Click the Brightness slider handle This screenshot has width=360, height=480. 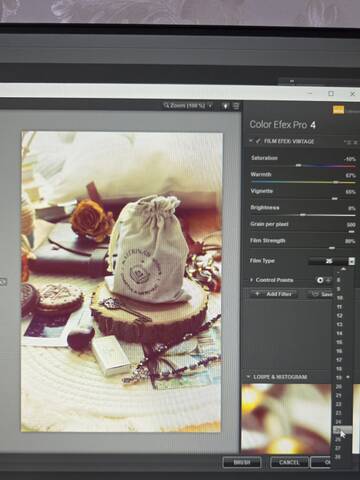pyautogui.click(x=303, y=215)
